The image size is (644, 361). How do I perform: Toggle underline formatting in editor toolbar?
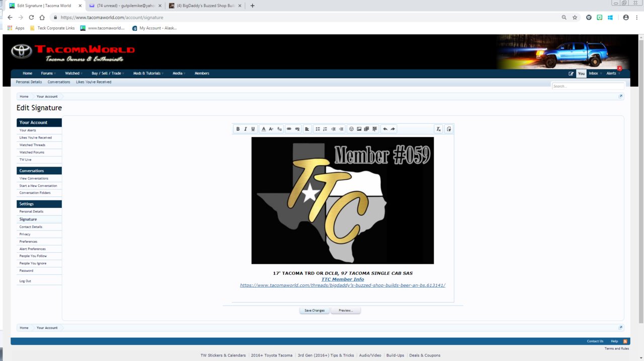point(253,129)
